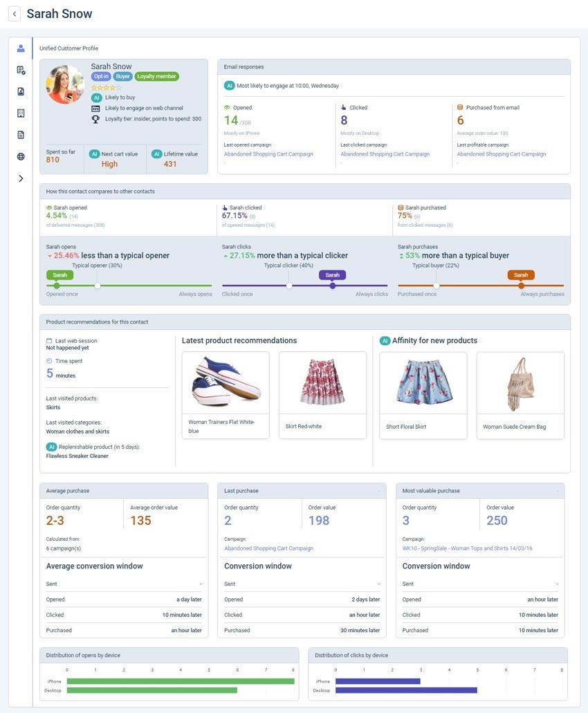Viewport: 588px width, 713px height.
Task: Click the Loyalty member badge
Action: point(156,77)
